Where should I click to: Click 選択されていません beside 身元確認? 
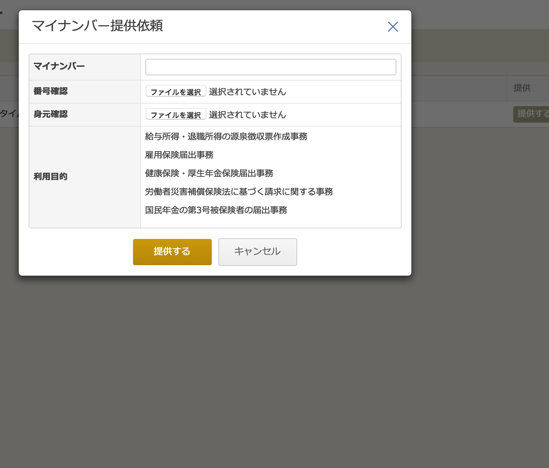pos(248,114)
